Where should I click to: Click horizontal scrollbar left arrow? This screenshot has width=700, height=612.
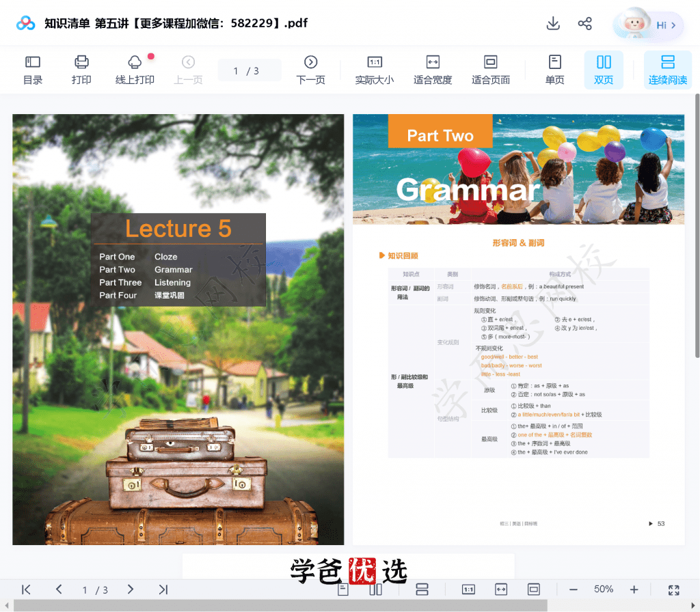point(6,606)
